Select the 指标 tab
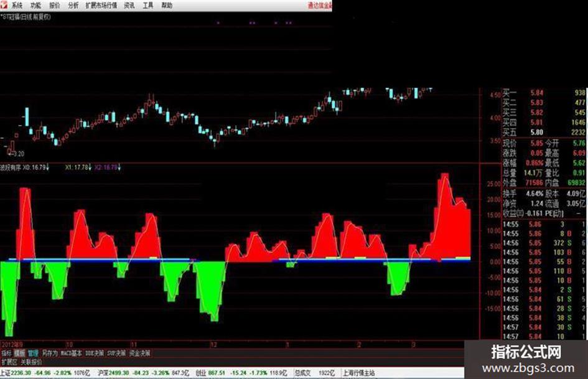The height and width of the screenshot is (379, 588). 6,353
